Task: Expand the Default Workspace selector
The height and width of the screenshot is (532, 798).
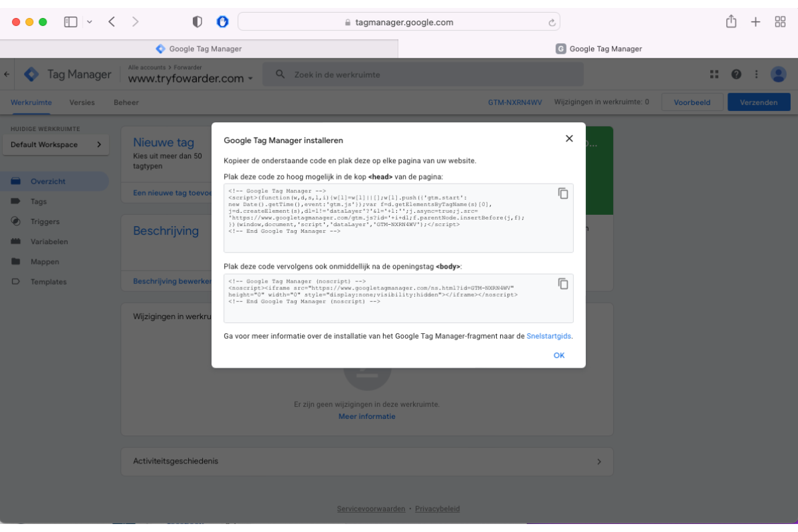Action: 56,144
